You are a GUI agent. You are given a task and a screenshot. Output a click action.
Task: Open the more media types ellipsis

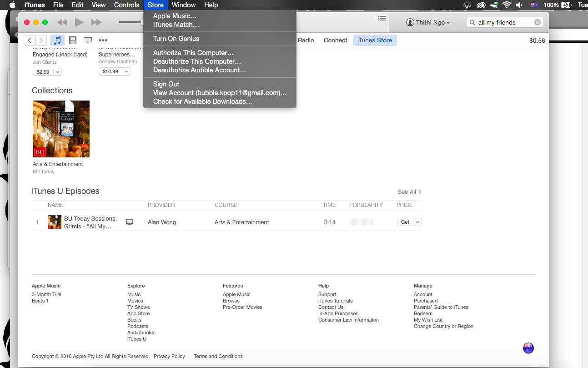click(103, 40)
